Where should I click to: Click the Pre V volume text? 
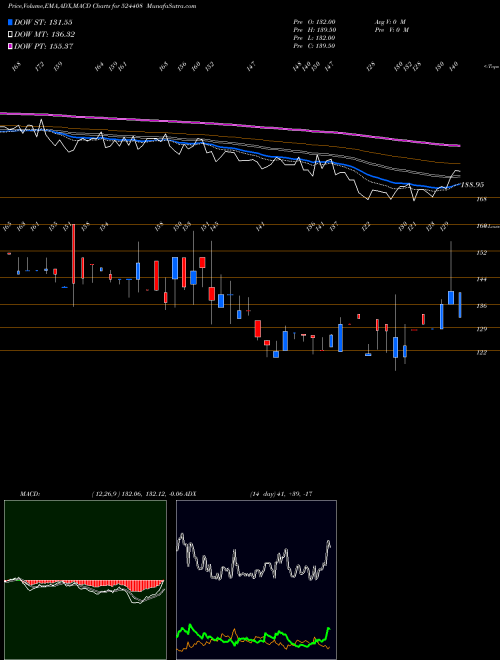391,30
